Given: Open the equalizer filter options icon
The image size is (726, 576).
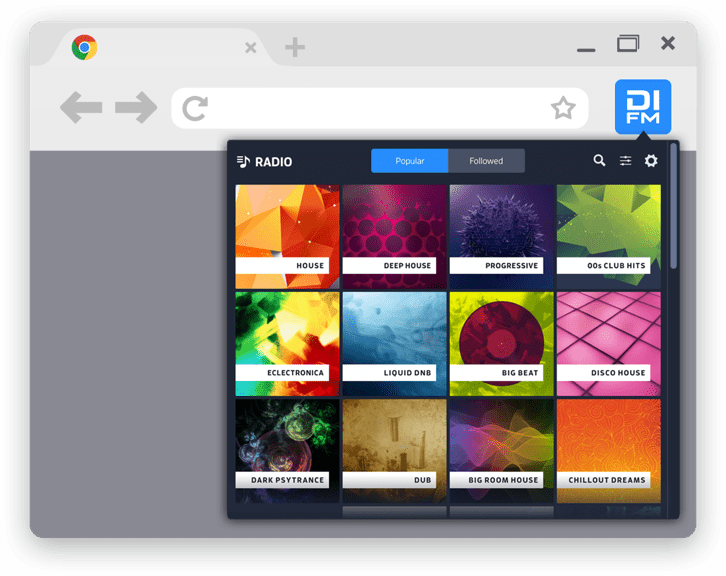Looking at the screenshot, I should click(625, 160).
